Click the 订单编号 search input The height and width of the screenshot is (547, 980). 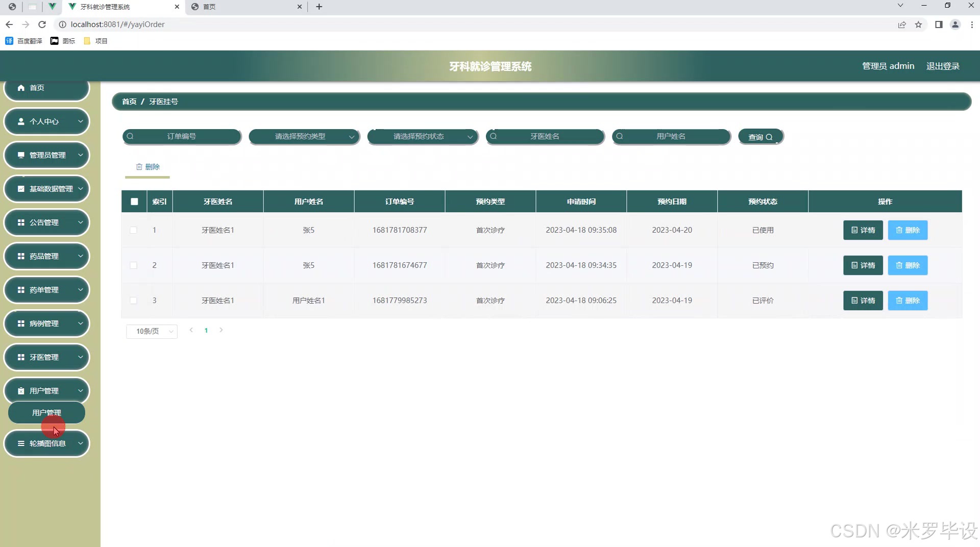pos(182,136)
